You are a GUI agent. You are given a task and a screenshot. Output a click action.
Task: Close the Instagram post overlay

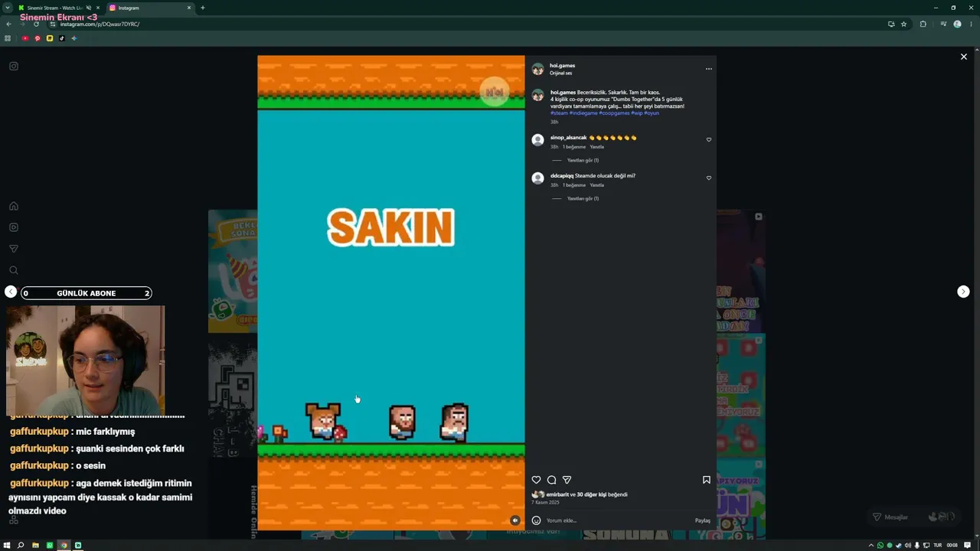coord(964,57)
